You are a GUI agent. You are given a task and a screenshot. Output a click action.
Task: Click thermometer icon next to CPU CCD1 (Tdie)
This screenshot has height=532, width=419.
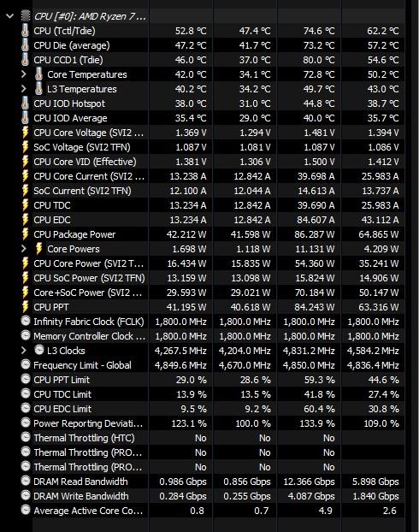[25, 59]
